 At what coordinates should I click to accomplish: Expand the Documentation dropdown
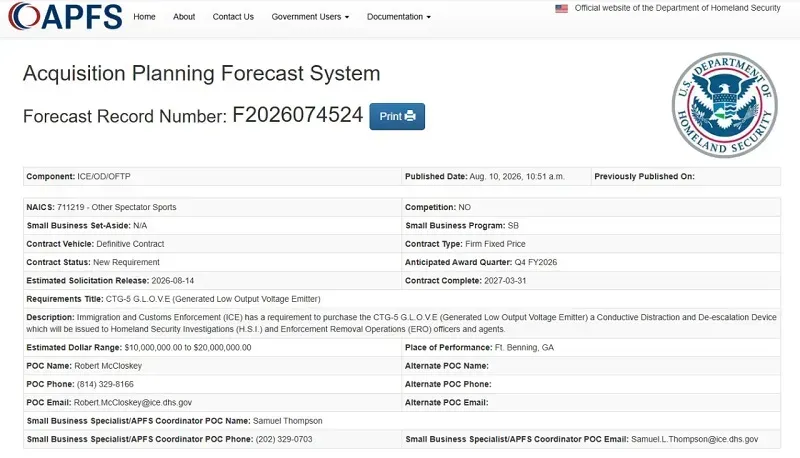pyautogui.click(x=398, y=17)
